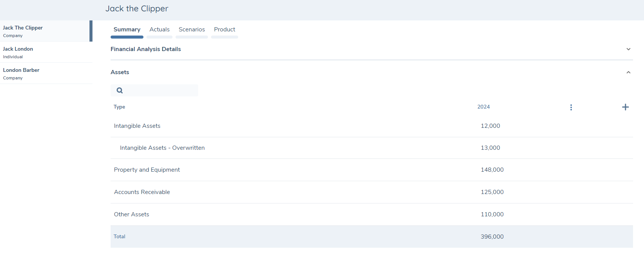Open the three-dot column options menu
644x253 pixels.
[x=571, y=107]
